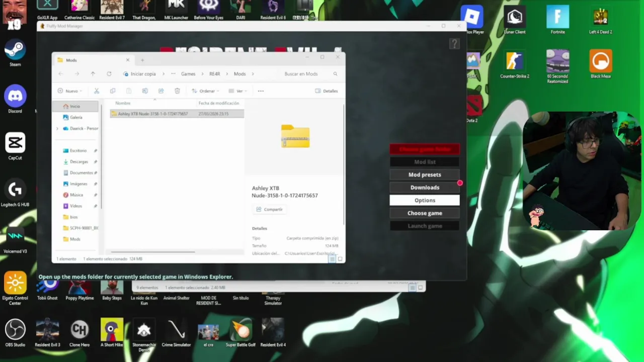Expand chevron after Mods in address bar

(253, 74)
